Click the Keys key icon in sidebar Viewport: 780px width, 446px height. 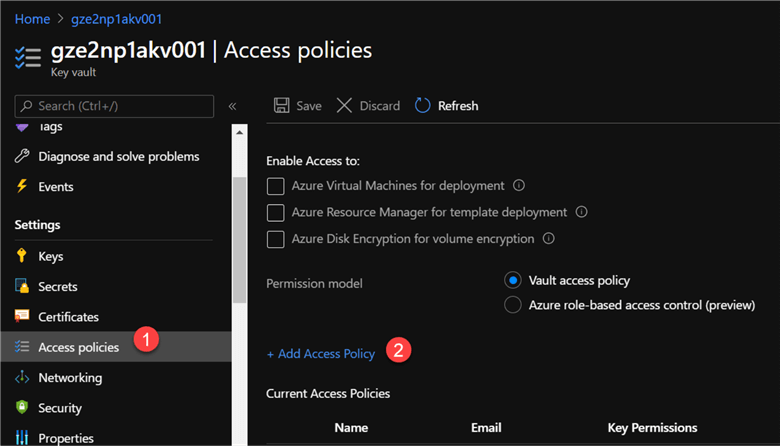pyautogui.click(x=22, y=256)
